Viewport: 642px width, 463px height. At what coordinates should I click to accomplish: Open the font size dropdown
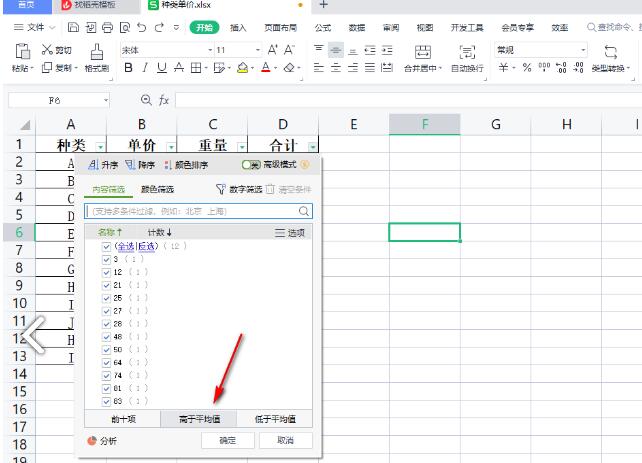point(258,50)
